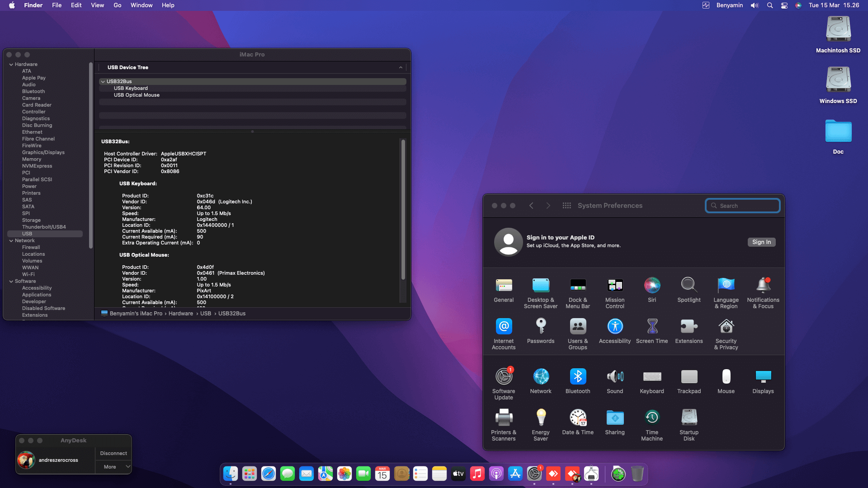Open Screen Time preferences
Image resolution: width=868 pixels, height=488 pixels.
(x=652, y=331)
